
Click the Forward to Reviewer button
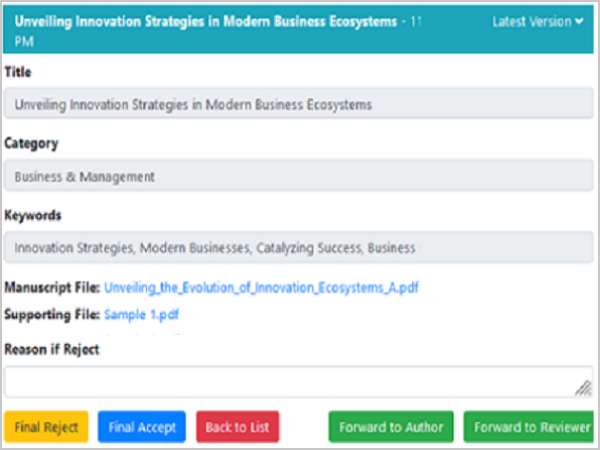point(530,427)
